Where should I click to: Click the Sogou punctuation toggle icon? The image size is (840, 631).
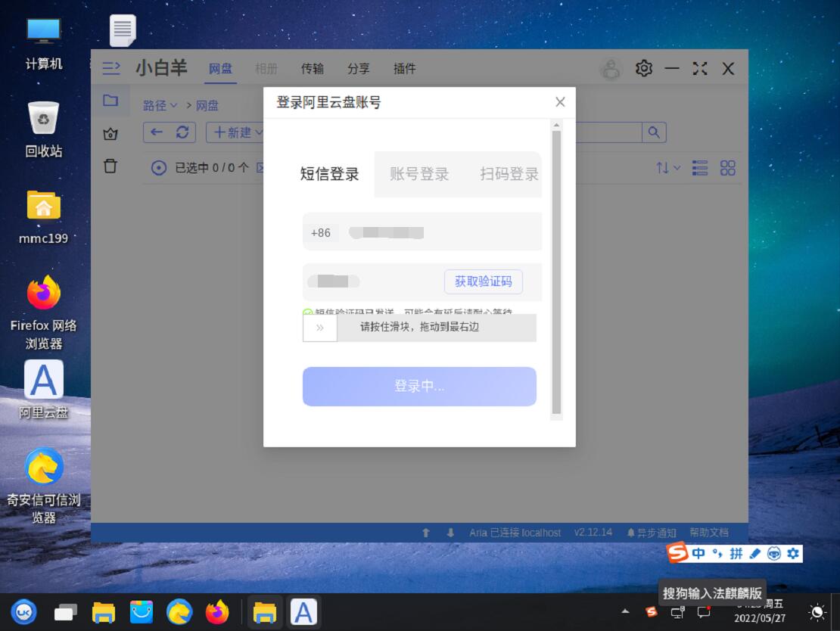(x=717, y=553)
